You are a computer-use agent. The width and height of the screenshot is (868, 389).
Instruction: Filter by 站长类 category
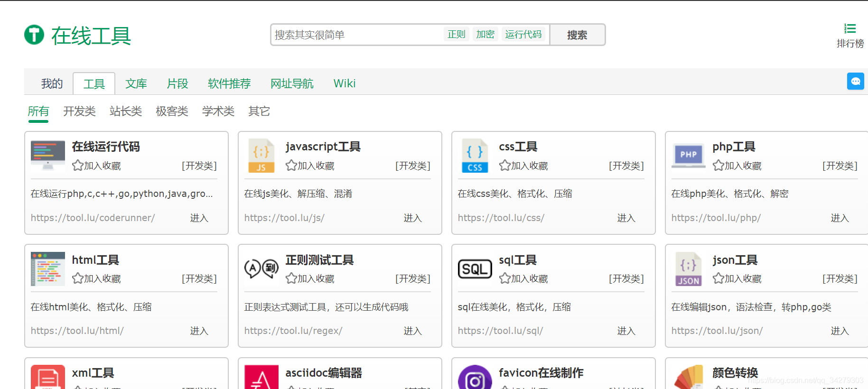pyautogui.click(x=126, y=111)
